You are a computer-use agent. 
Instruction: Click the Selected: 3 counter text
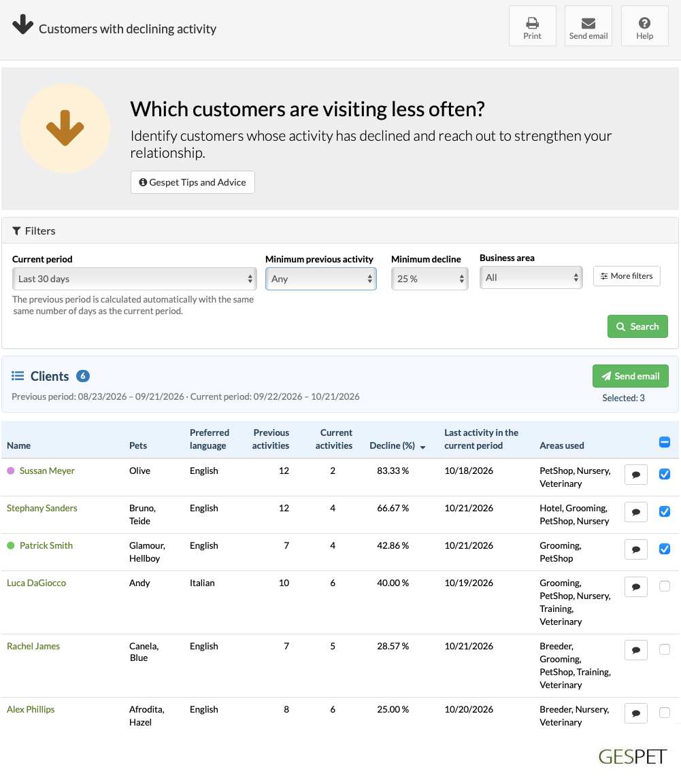click(623, 398)
